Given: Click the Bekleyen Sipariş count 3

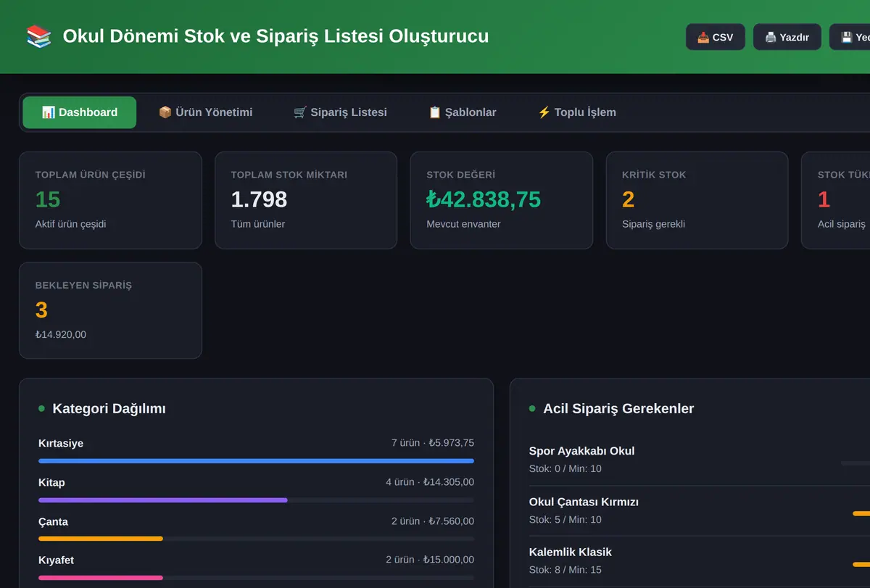Looking at the screenshot, I should (41, 310).
